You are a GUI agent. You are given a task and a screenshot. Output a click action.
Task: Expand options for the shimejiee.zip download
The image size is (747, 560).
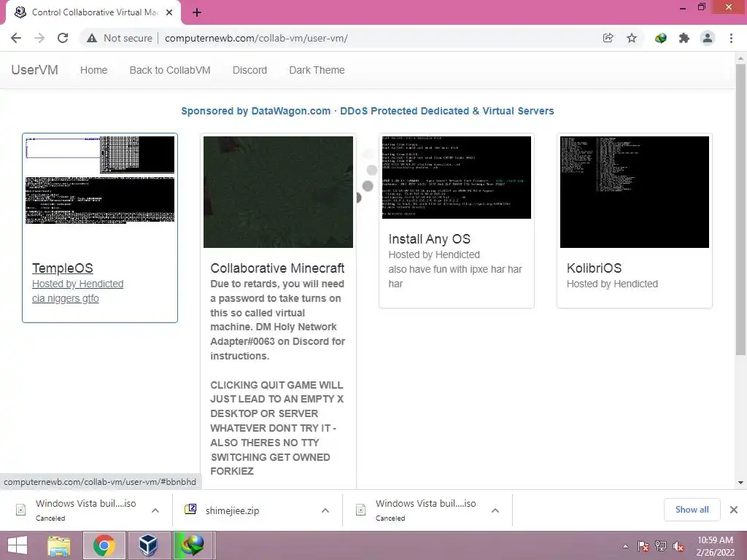click(x=325, y=510)
